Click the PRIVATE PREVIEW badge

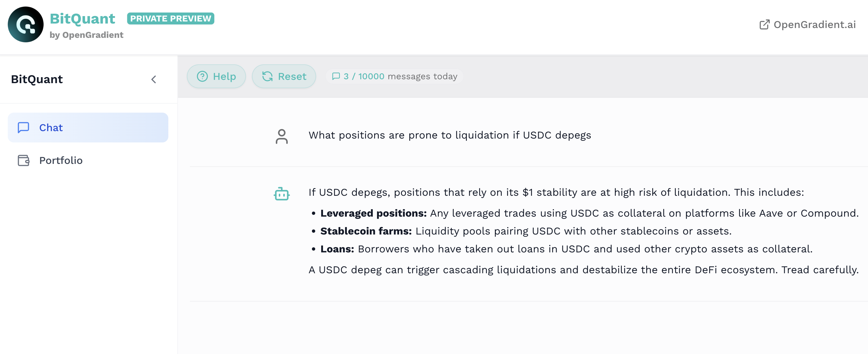(x=171, y=18)
